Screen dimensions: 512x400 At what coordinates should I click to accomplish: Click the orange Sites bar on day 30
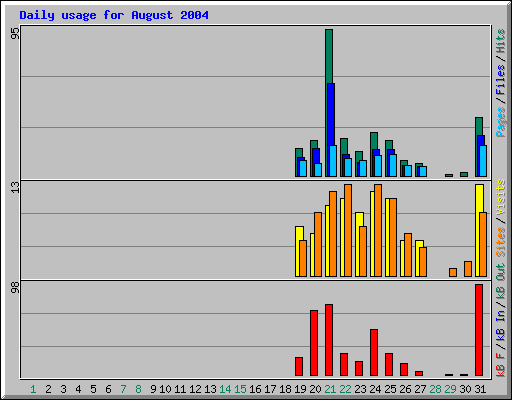coord(468,269)
